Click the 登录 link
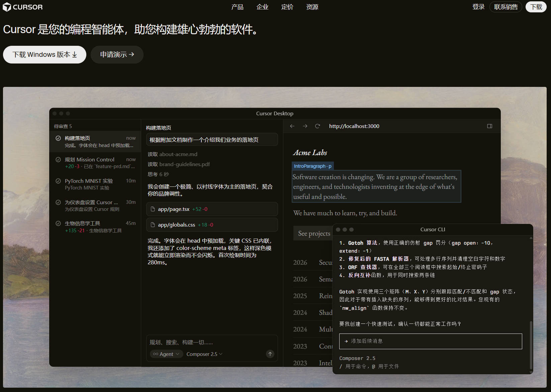 pyautogui.click(x=478, y=7)
